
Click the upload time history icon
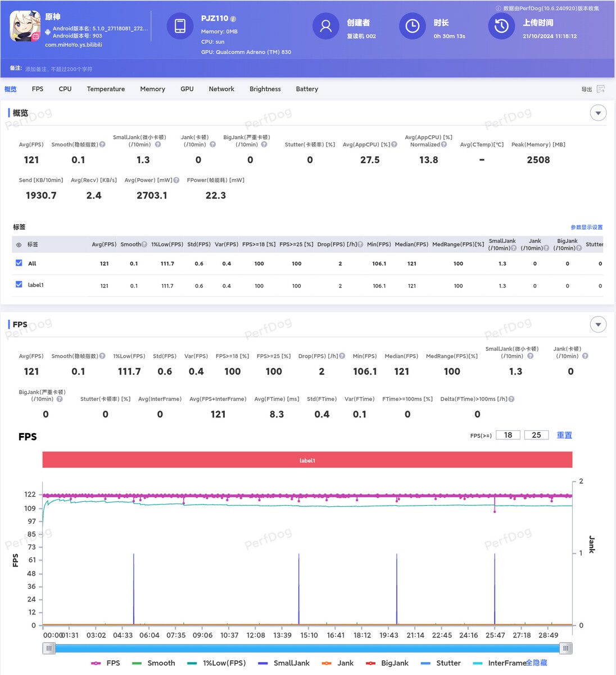[501, 26]
